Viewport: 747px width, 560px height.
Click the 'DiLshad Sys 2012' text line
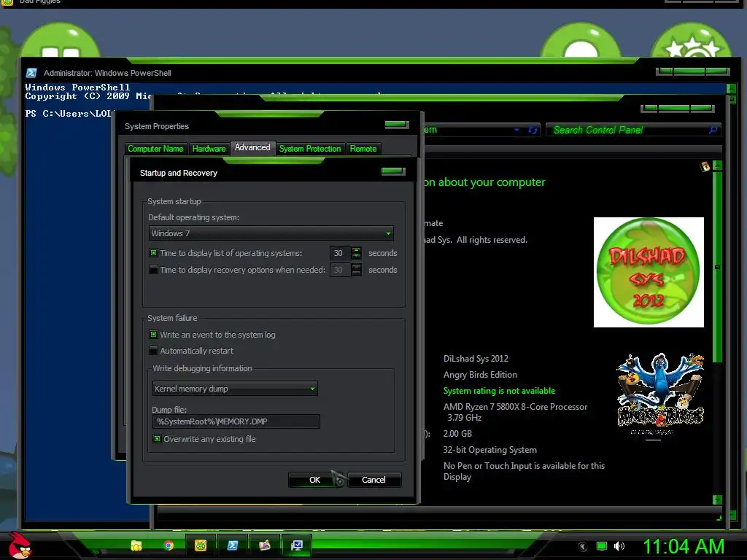[476, 359]
